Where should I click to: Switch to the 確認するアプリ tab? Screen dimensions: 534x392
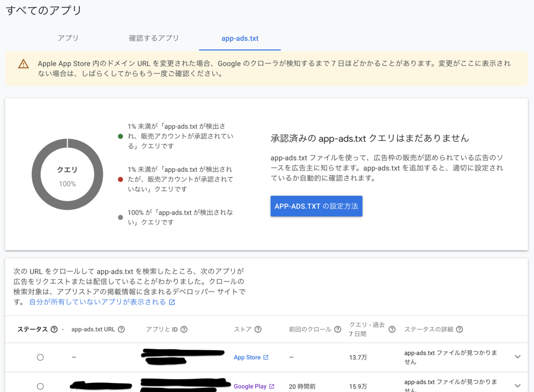(x=154, y=38)
